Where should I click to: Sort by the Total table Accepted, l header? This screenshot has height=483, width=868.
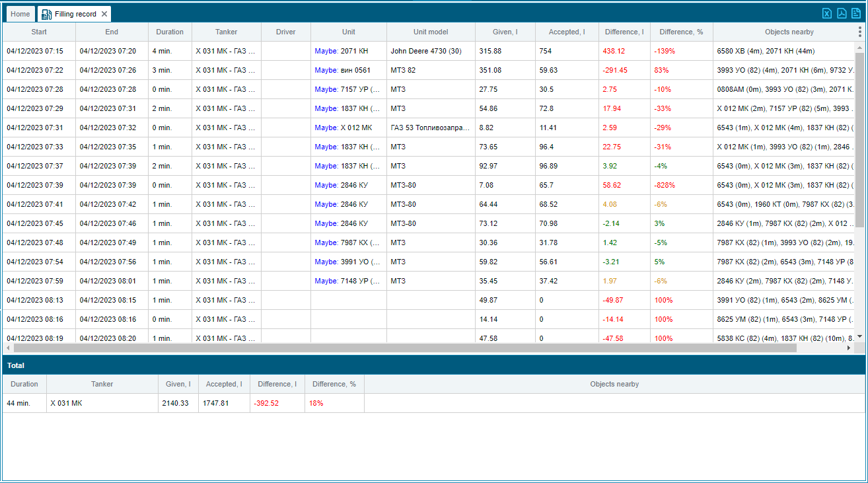(224, 384)
